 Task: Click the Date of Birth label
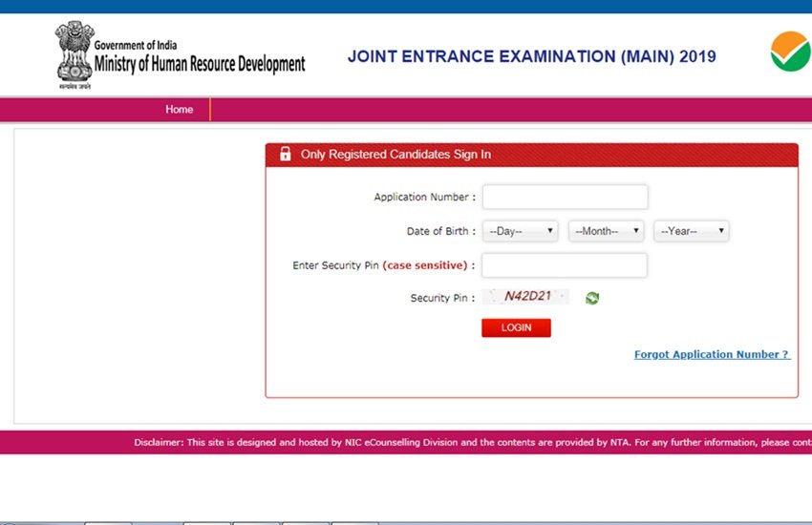coord(439,232)
